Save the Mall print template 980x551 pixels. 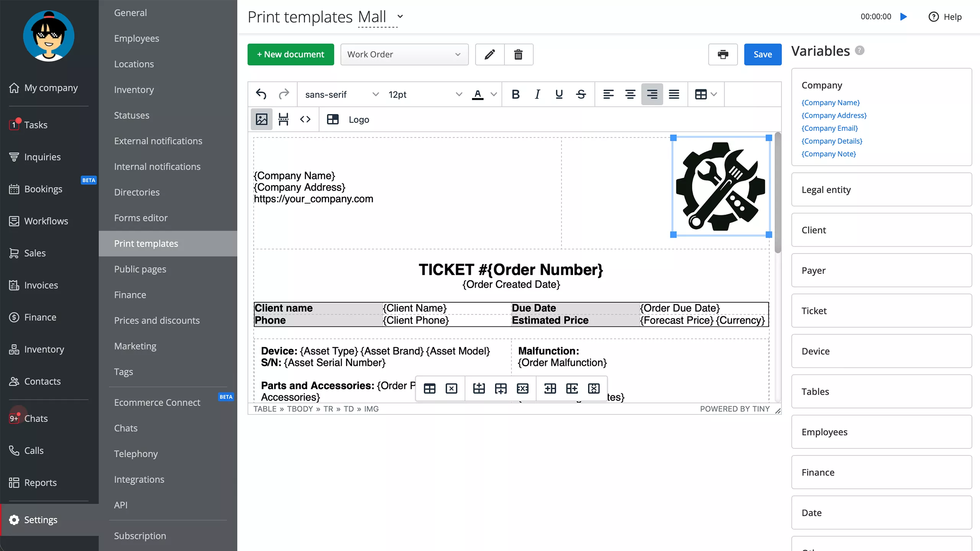[x=762, y=54]
